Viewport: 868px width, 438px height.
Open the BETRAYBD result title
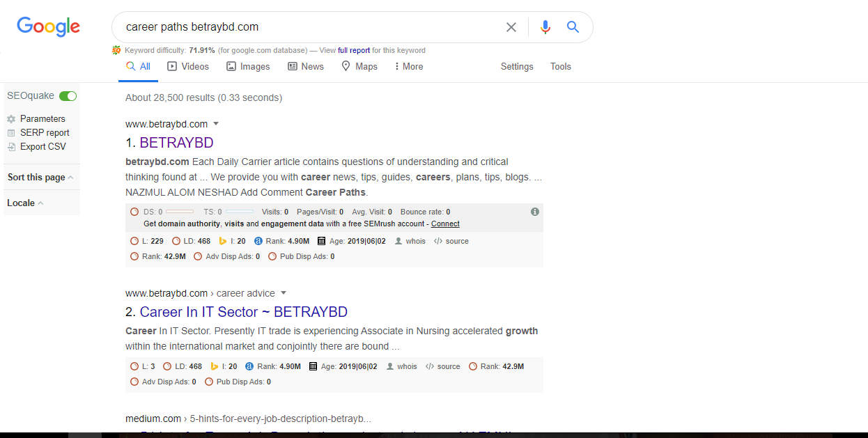pyautogui.click(x=176, y=143)
